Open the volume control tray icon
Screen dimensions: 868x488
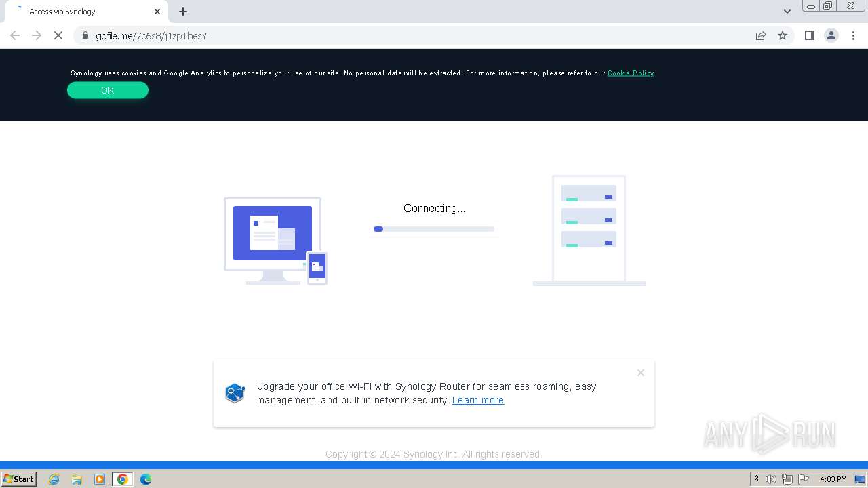pos(771,479)
